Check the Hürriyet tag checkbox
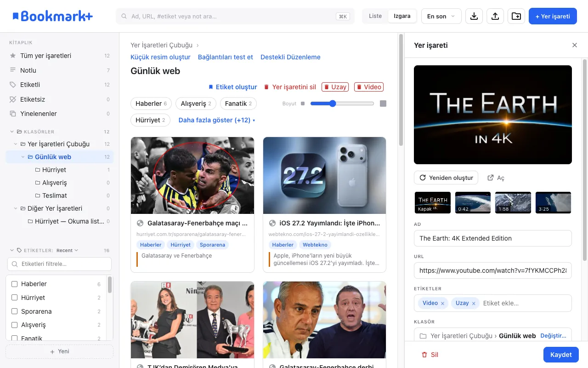Viewport: 588px width, 368px height. tap(14, 298)
